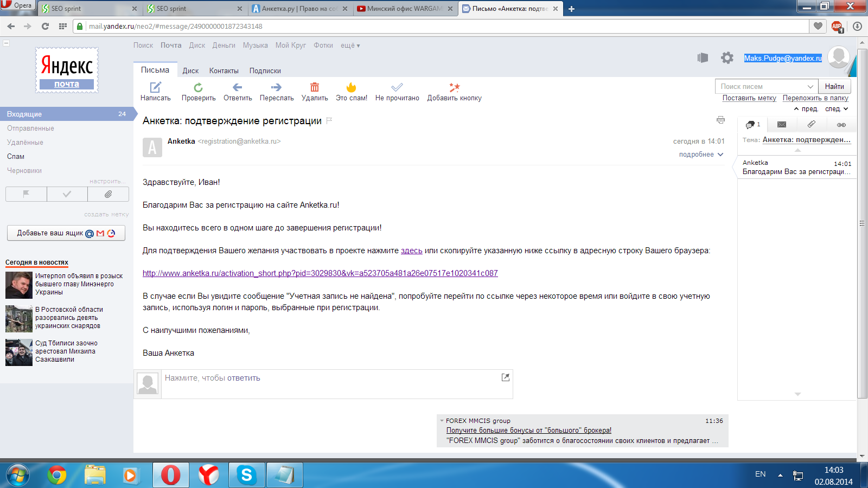This screenshot has height=488, width=868.
Task: Collapse the FOREX MMCIS group ad block
Action: pyautogui.click(x=442, y=421)
